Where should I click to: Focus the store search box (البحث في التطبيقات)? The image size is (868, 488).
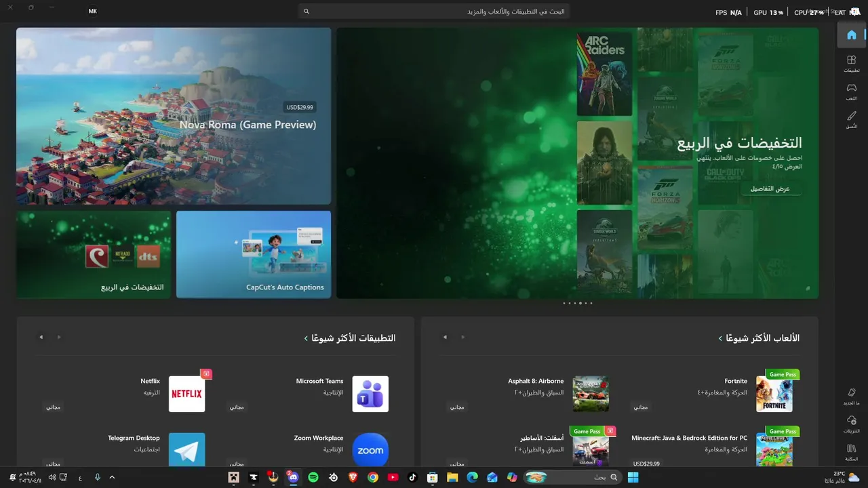pos(434,12)
